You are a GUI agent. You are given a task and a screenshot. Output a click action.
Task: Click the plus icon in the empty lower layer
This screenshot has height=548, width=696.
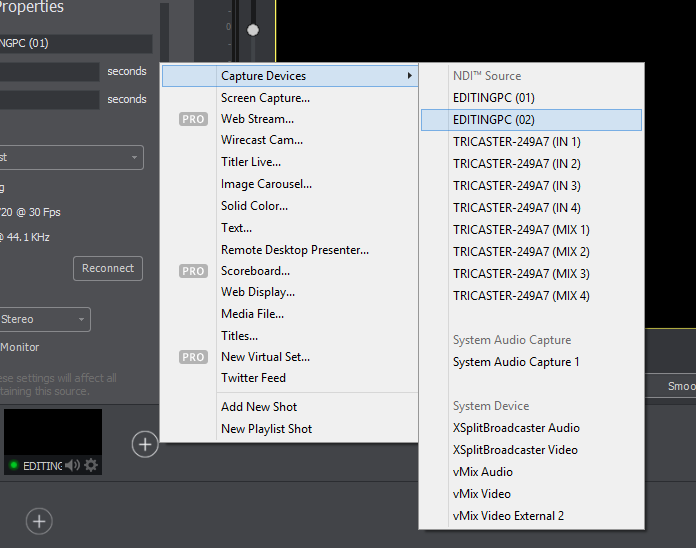coord(39,521)
